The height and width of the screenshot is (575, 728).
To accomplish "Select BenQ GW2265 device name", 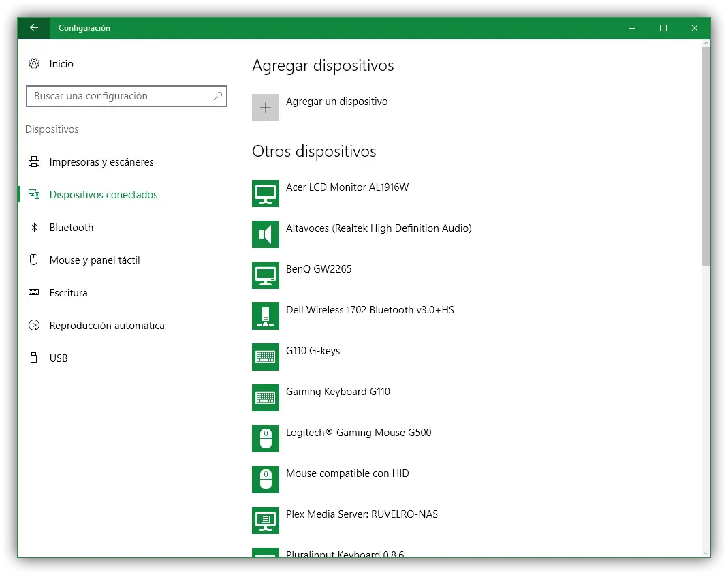I will click(319, 269).
